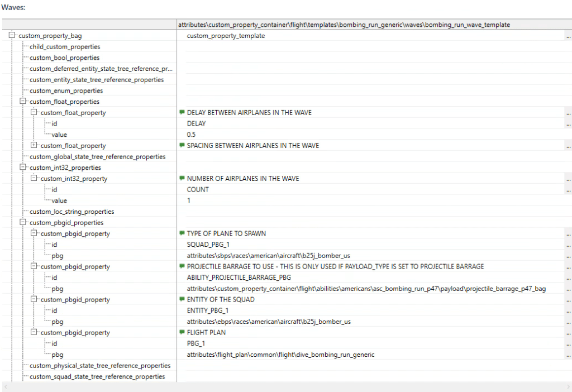Click green icon by DELAY BETWEEN AIRPLANES

point(182,113)
